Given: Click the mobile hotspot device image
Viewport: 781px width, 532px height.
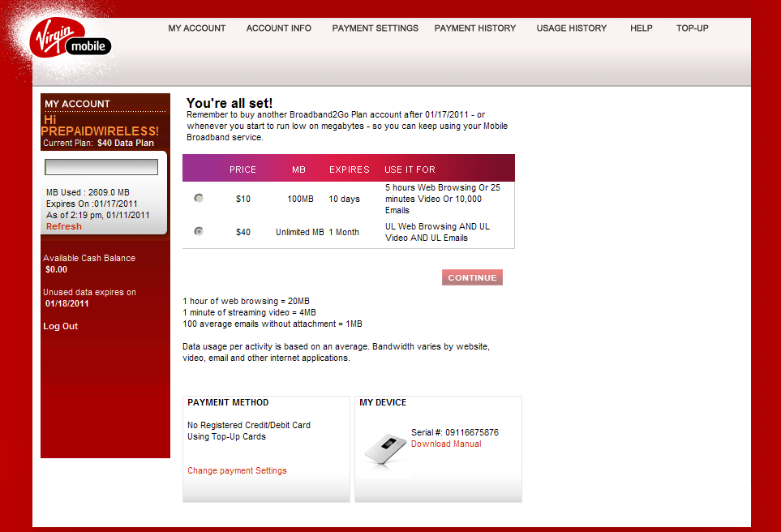Looking at the screenshot, I should [384, 450].
